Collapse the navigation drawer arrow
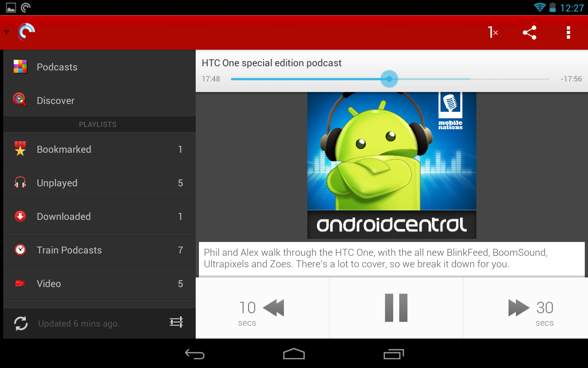The image size is (588, 368). 6,33
